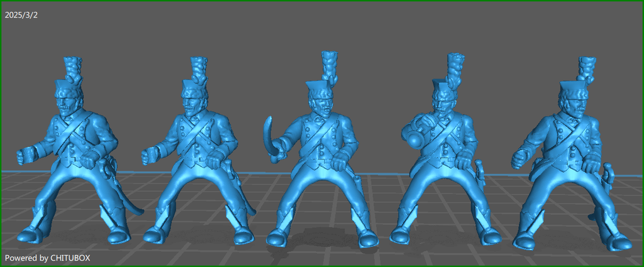
Task: Click the clenched fist of the leftmost soldier
Action: (25, 155)
